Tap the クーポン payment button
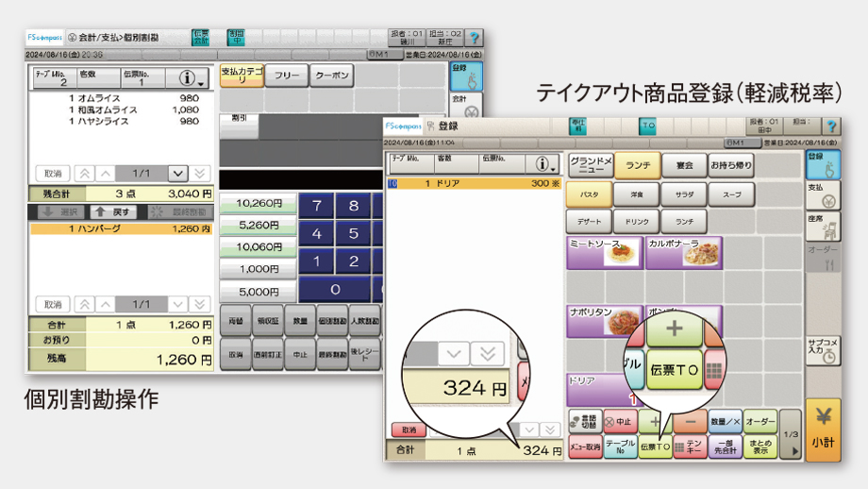The height and width of the screenshot is (489, 868). tap(332, 76)
